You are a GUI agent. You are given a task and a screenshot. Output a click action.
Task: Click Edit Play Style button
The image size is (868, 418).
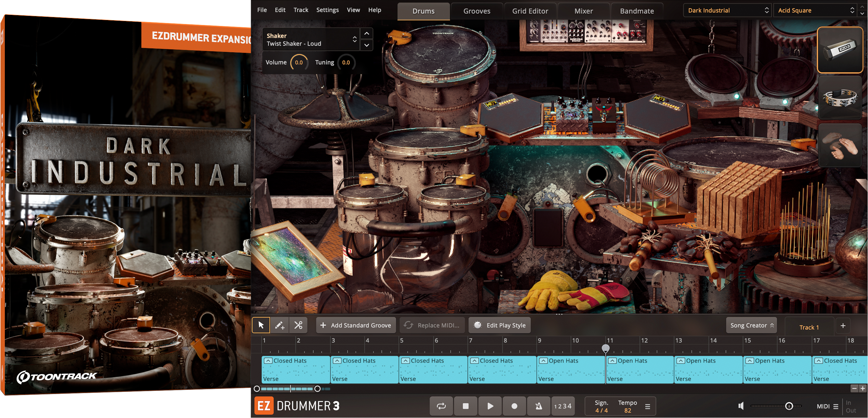500,326
